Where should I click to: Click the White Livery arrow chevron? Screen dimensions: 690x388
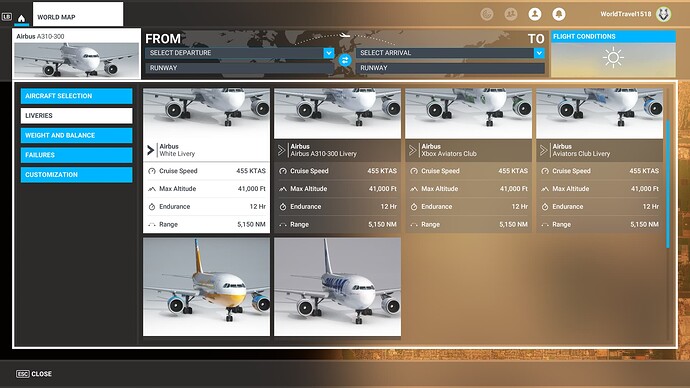pos(150,150)
